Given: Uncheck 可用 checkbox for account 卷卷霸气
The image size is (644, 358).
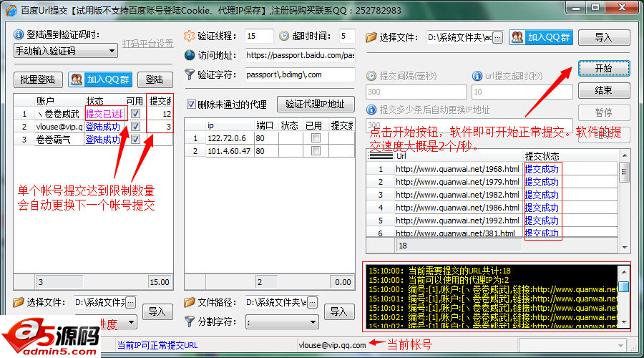Looking at the screenshot, I should coord(135,140).
